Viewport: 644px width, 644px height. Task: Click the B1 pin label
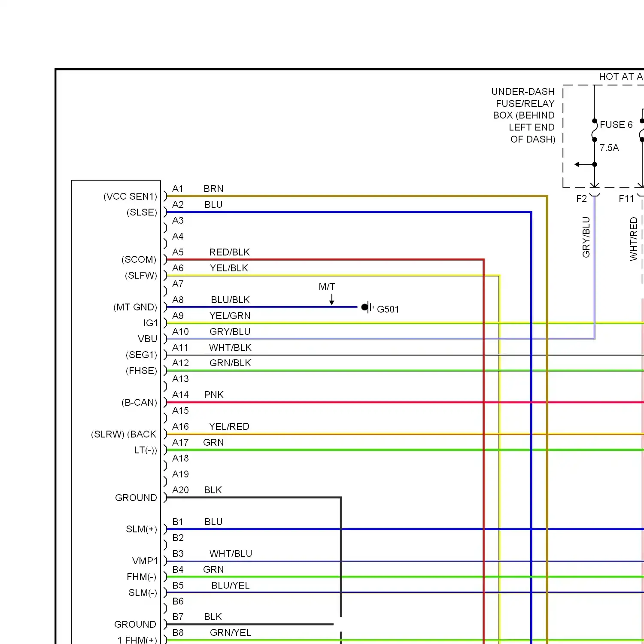(x=178, y=522)
